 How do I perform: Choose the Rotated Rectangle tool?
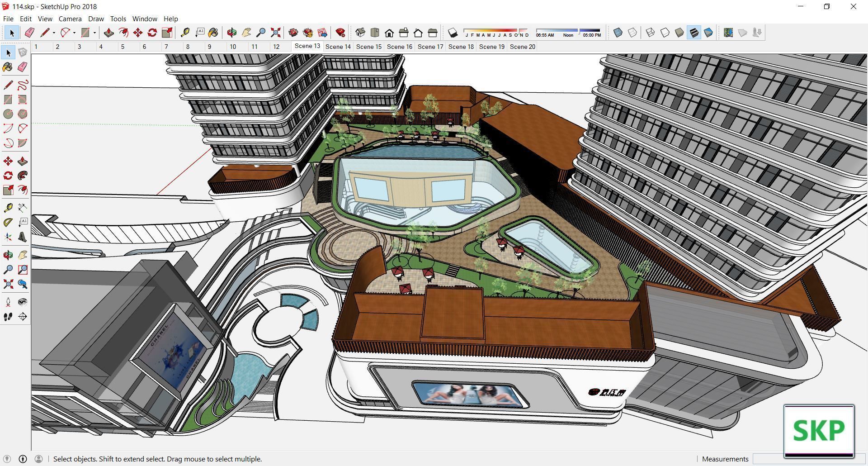point(23,100)
